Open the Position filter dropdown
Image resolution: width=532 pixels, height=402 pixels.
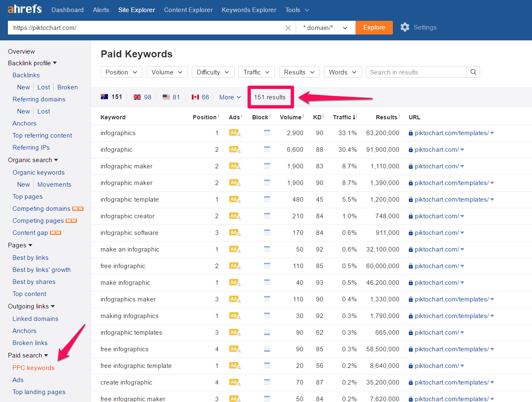coord(122,72)
